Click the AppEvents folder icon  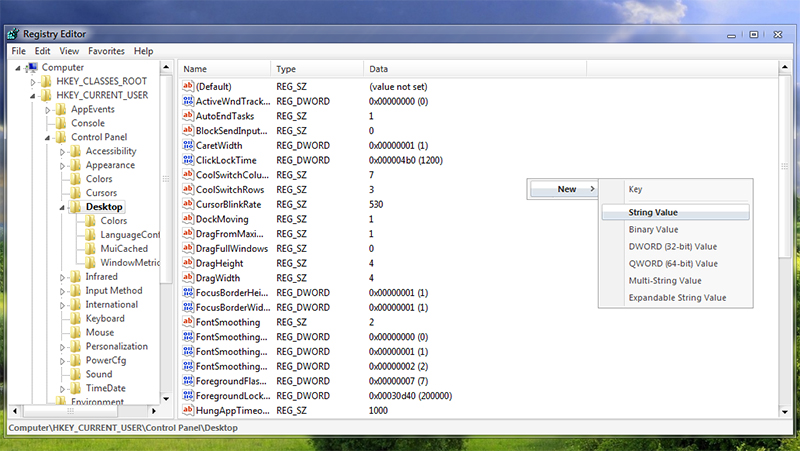61,109
